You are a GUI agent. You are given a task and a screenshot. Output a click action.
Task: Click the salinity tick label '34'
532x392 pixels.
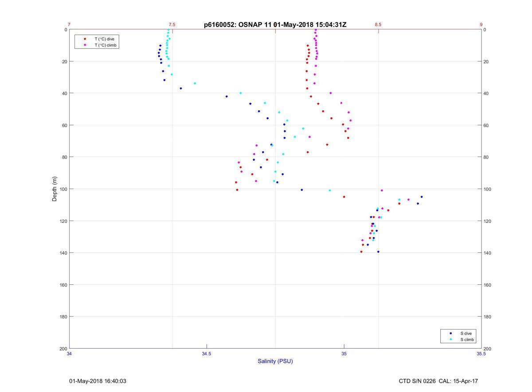pos(70,353)
